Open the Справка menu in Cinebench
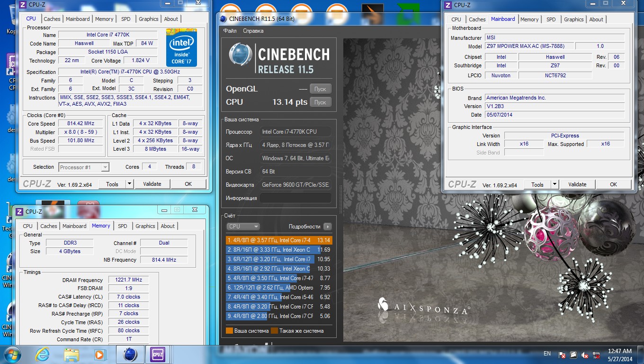 [x=253, y=31]
